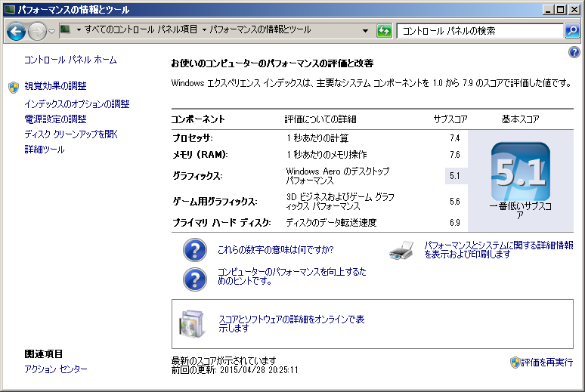Focus the コントロール パネルの検索 search field
This screenshot has width=585, height=392.
click(480, 30)
